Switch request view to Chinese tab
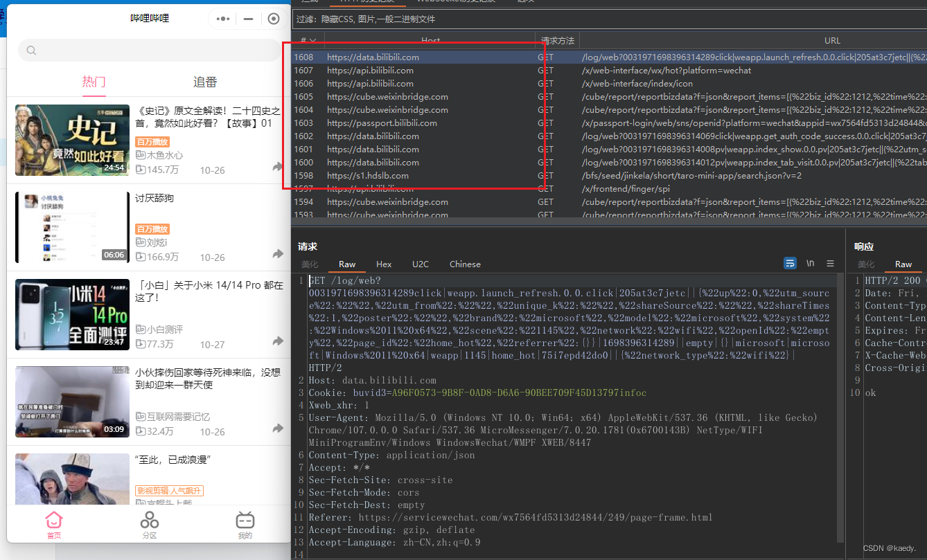Screen dimensions: 927x560 coord(465,264)
